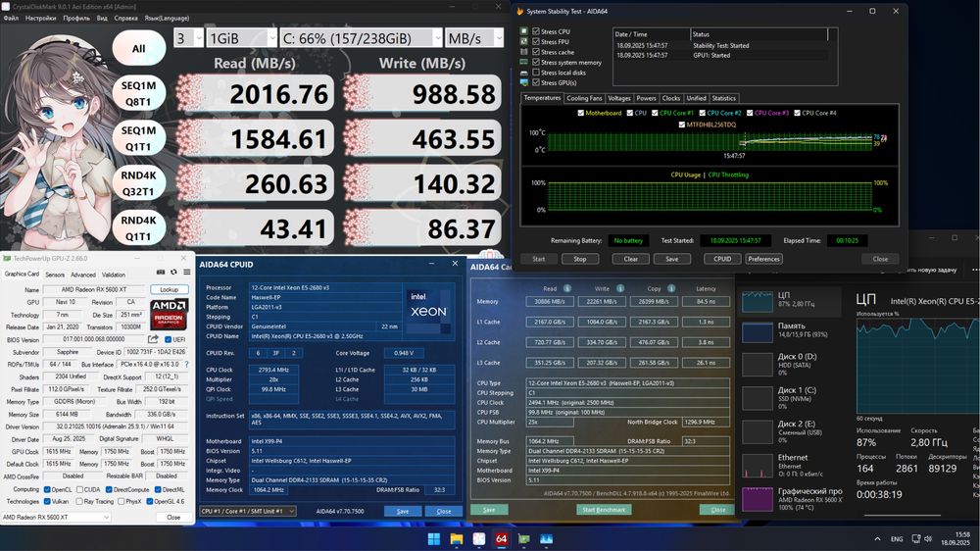Switch to Advanced tab in GPU-Z

tap(83, 275)
